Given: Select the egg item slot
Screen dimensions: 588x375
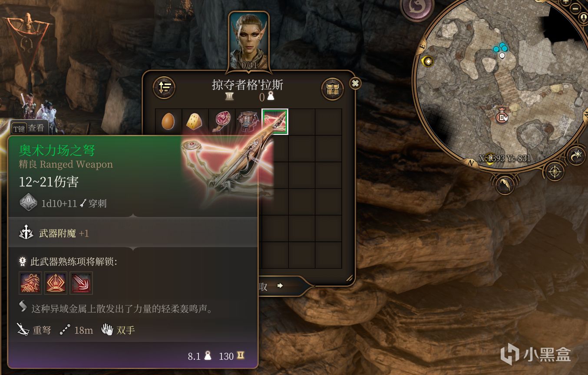Looking at the screenshot, I should [168, 122].
